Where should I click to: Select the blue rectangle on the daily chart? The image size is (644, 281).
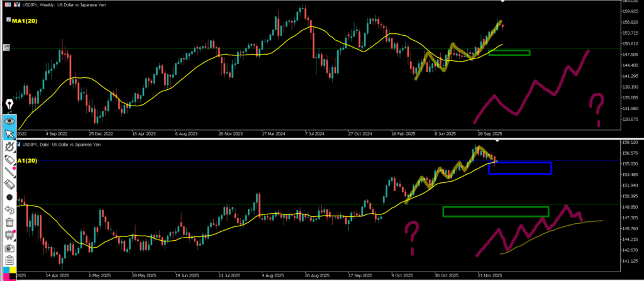tap(519, 168)
